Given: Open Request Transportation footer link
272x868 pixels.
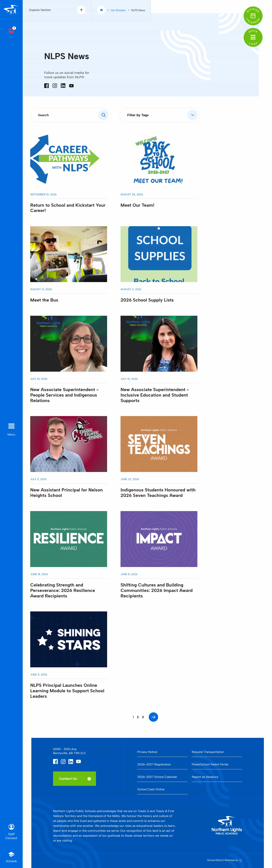Looking at the screenshot, I should coord(208,752).
